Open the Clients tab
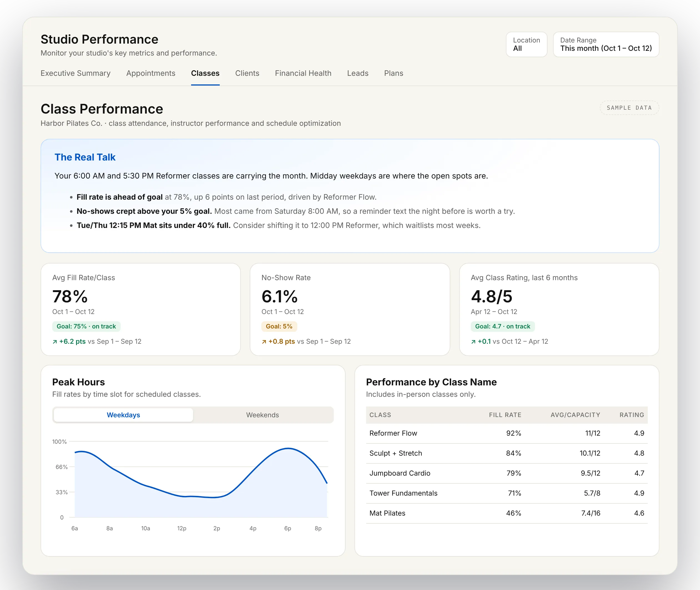700x590 pixels. 247,73
